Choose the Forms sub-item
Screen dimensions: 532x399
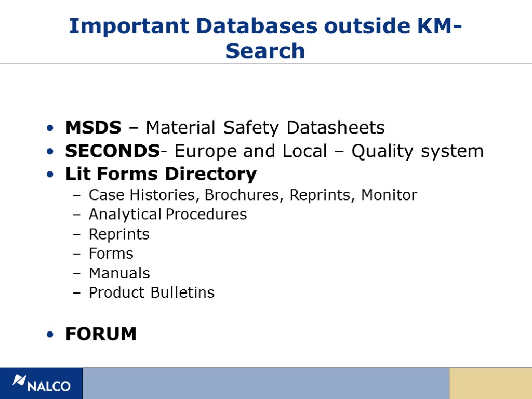coord(111,254)
